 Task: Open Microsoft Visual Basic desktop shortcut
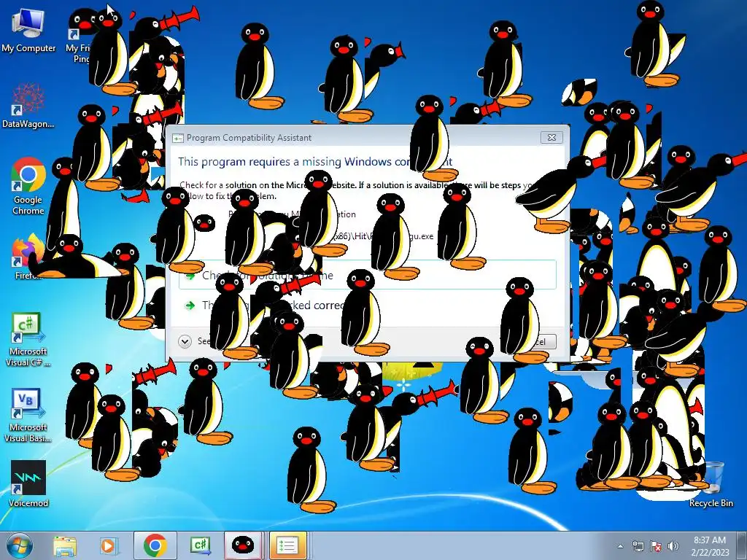(28, 415)
